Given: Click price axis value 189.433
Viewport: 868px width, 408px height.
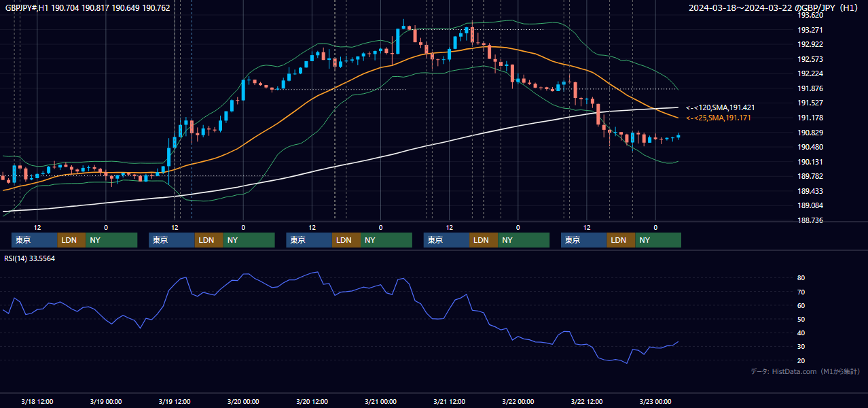Looking at the screenshot, I should 810,191.
